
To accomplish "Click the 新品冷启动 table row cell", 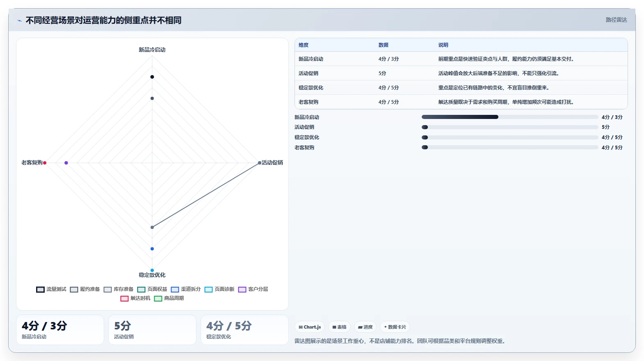I will coord(311,59).
